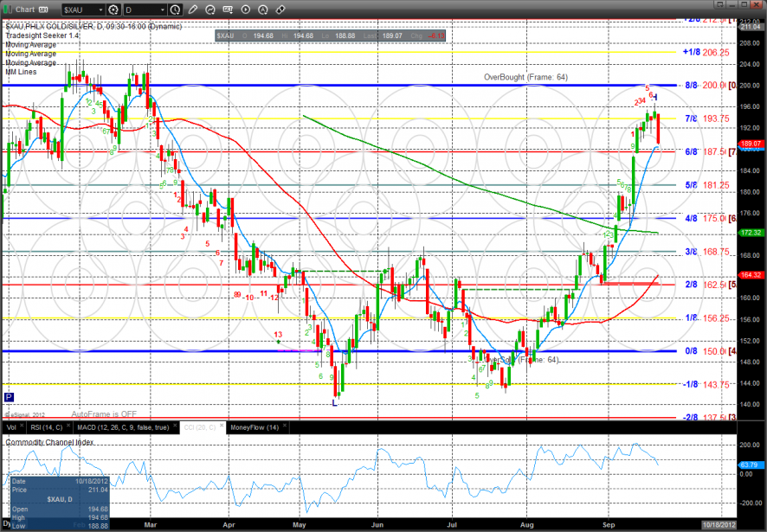Click the purple P marker icon
Image resolution: width=767 pixels, height=532 pixels.
(9, 397)
